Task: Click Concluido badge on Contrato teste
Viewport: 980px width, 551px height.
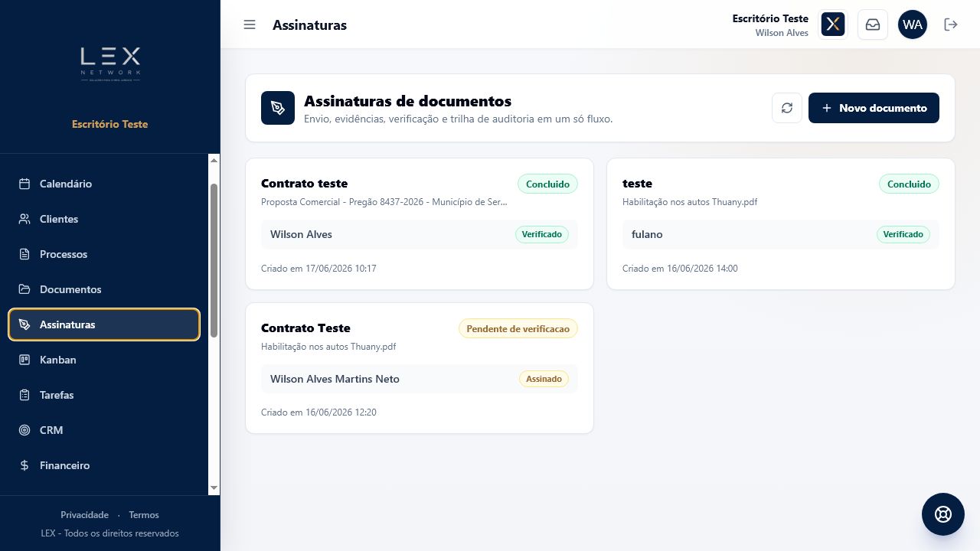Action: pos(547,184)
